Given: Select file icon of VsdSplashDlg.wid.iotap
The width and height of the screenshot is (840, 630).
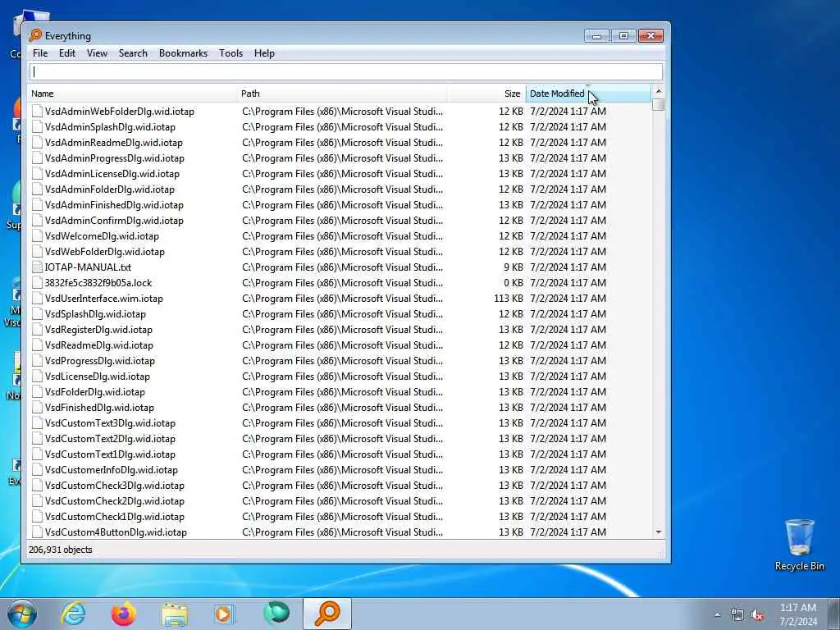Looking at the screenshot, I should click(x=37, y=314).
